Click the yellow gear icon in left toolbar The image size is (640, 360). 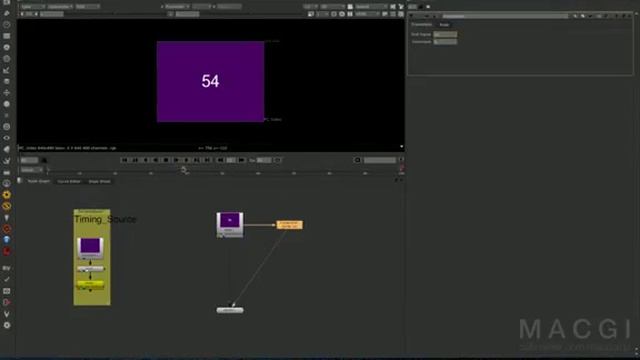click(x=7, y=195)
